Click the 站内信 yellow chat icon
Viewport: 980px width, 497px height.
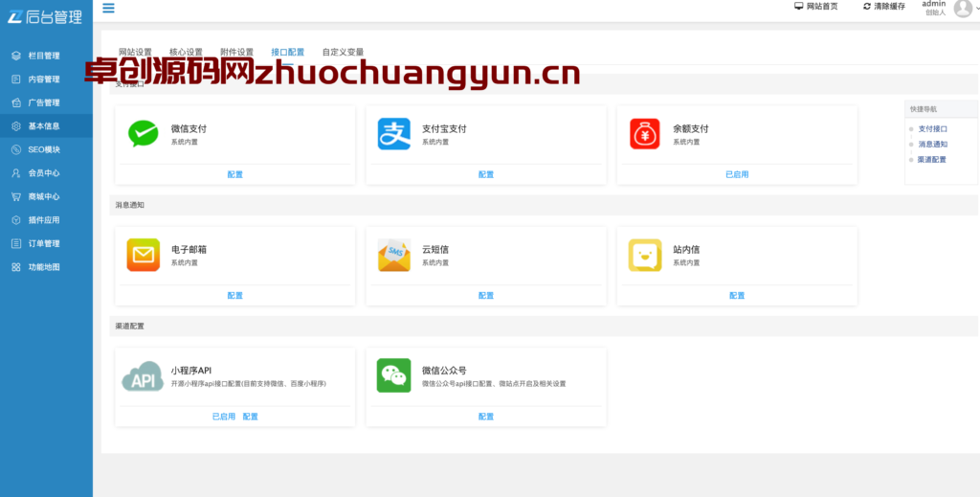tap(644, 255)
